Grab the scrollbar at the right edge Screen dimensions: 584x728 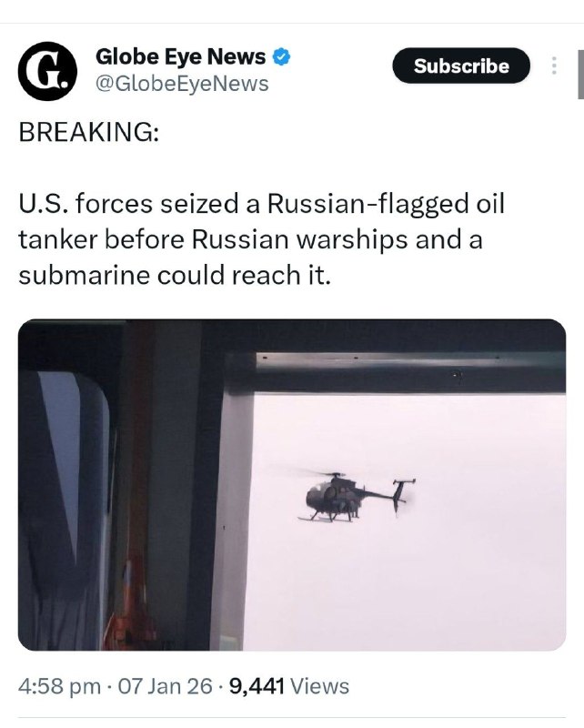[580, 75]
